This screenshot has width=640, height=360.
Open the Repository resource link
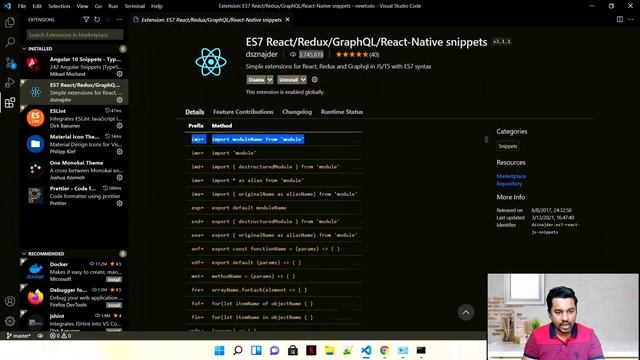click(x=509, y=183)
